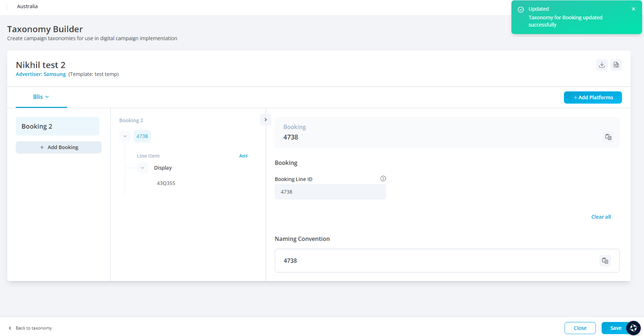Click the info icon beside Booking Line ID
The height and width of the screenshot is (336, 644).
tap(383, 179)
